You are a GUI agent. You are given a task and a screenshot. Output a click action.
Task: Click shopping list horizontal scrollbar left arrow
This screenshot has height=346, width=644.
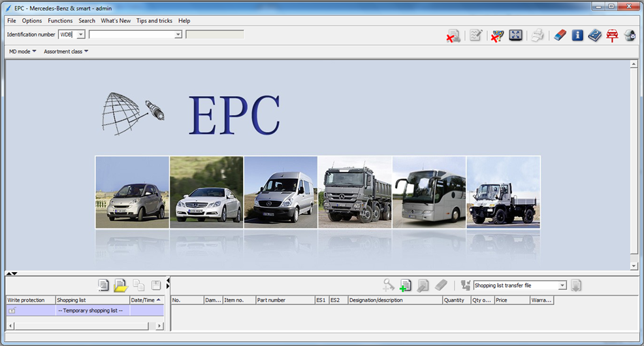[x=11, y=326]
